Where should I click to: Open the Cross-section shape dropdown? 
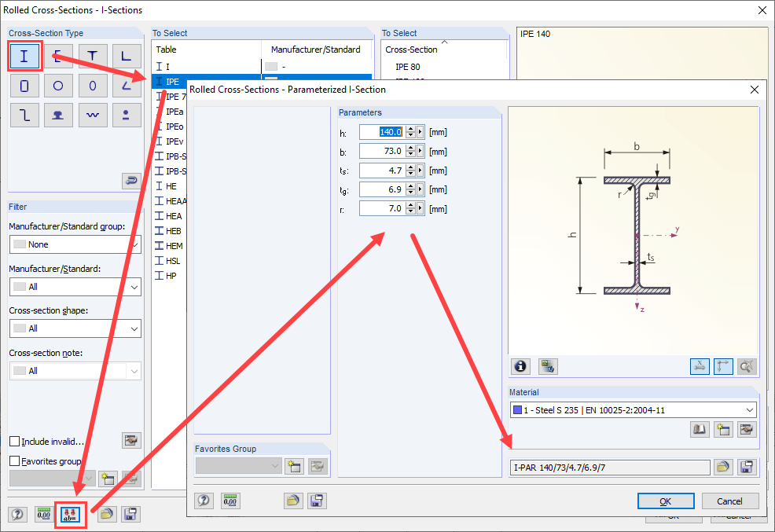[75, 328]
